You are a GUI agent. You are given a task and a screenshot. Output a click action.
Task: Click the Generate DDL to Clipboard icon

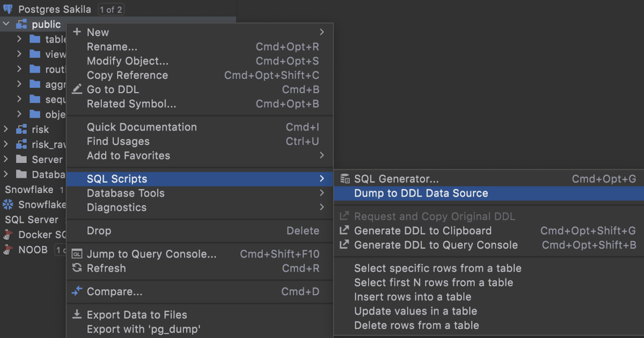point(345,231)
